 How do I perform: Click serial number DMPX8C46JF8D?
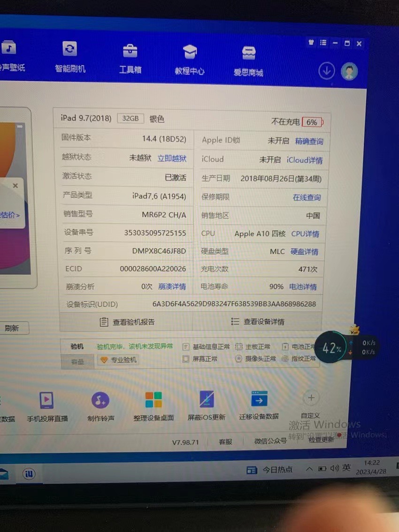tap(159, 251)
